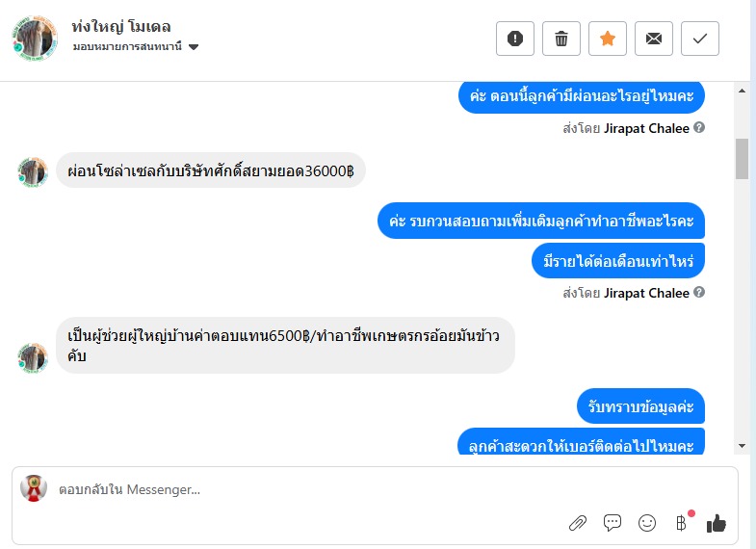Click the baht payment request icon
Viewport: 756px width, 549px height.
point(682,523)
